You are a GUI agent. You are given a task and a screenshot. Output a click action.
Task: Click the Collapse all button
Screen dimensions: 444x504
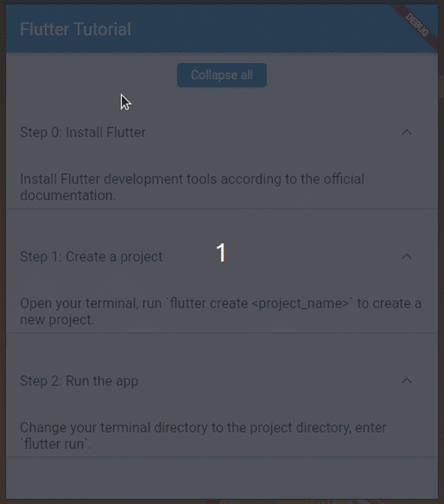[x=221, y=75]
